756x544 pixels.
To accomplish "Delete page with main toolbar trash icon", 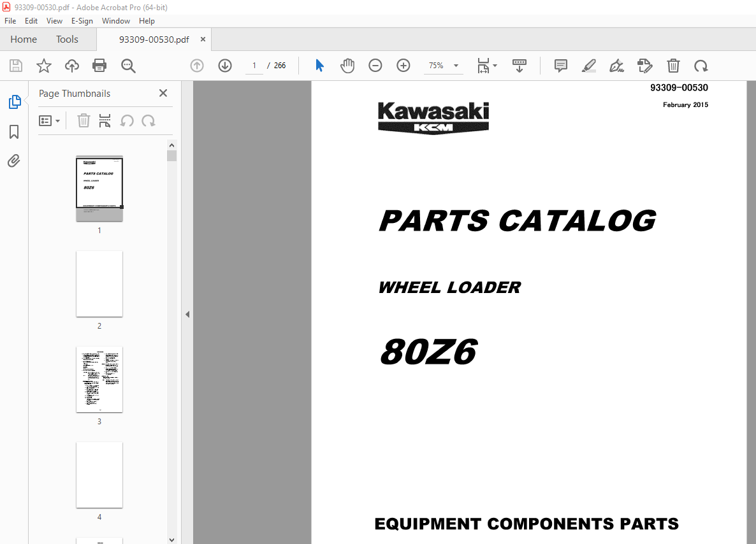I will [673, 66].
